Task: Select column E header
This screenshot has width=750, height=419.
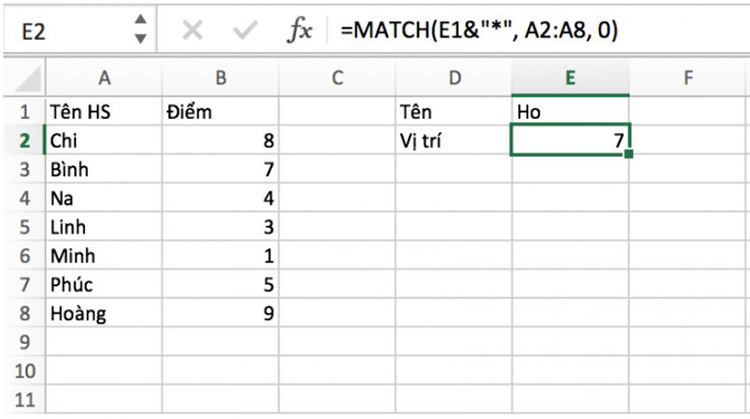Action: [x=570, y=78]
